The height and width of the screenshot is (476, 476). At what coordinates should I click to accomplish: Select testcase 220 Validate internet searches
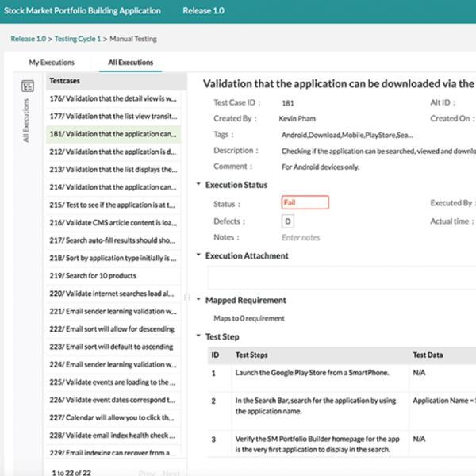113,294
